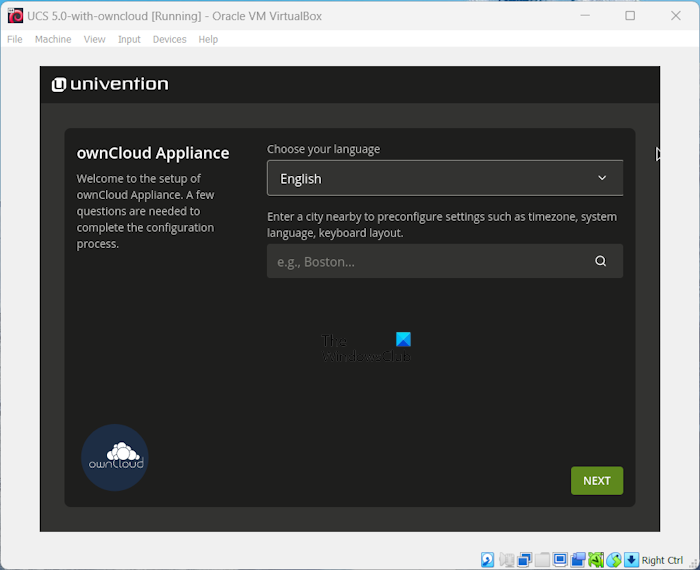Click the greyed audio status icon
700x570 pixels.
(x=507, y=560)
